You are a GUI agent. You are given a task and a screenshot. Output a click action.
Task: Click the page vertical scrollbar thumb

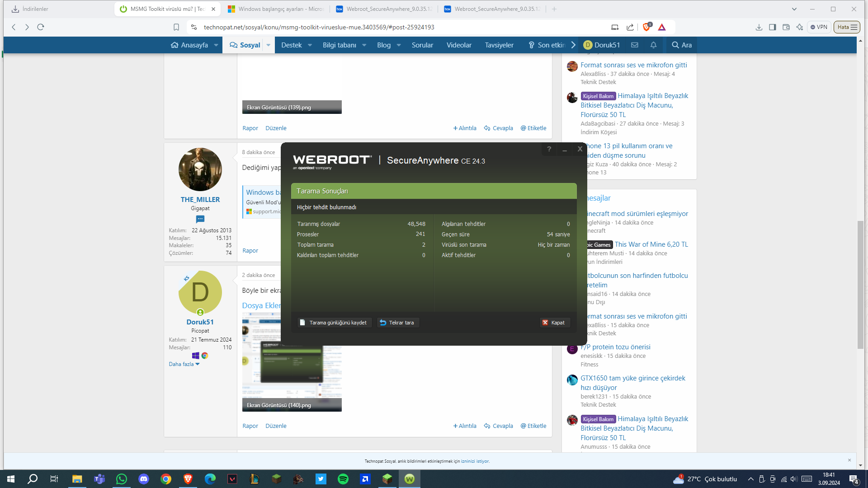click(x=860, y=285)
